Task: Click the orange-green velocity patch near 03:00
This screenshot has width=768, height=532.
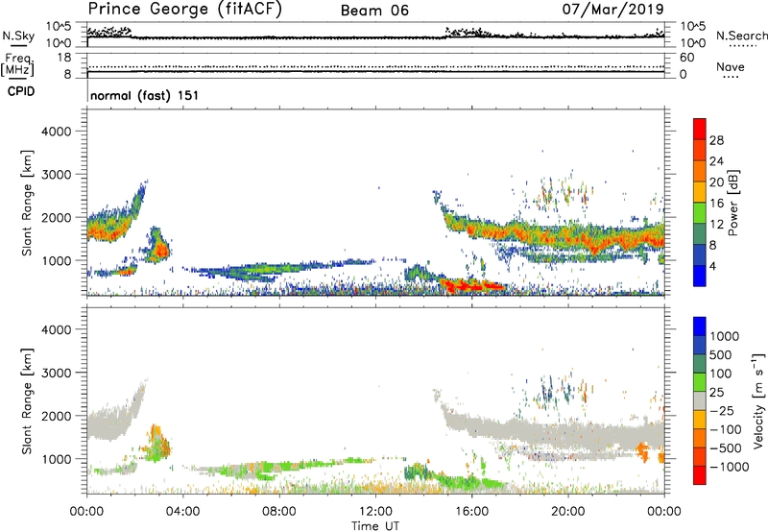Action: click(x=156, y=444)
